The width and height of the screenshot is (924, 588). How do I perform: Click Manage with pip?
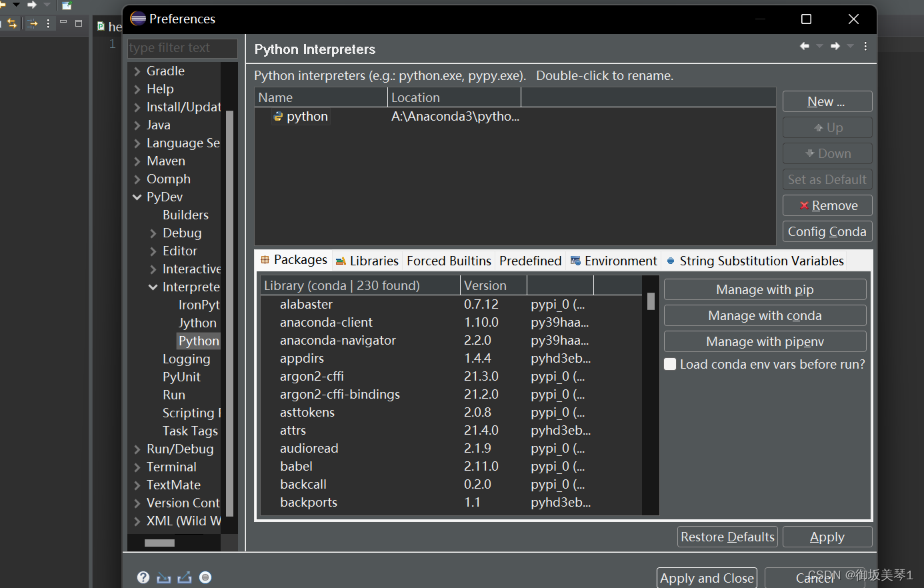(x=765, y=289)
